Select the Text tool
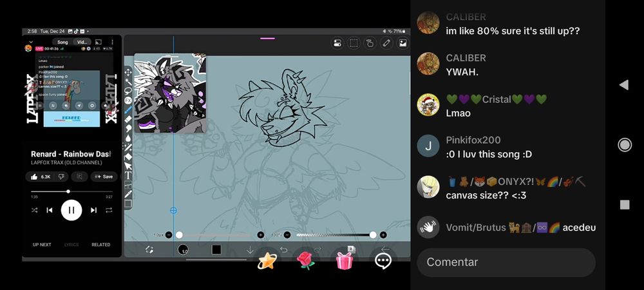644x290 pixels. [128, 175]
